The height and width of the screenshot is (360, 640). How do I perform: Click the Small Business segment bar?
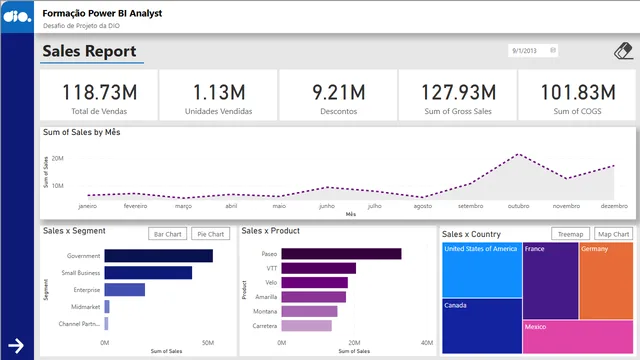point(148,273)
